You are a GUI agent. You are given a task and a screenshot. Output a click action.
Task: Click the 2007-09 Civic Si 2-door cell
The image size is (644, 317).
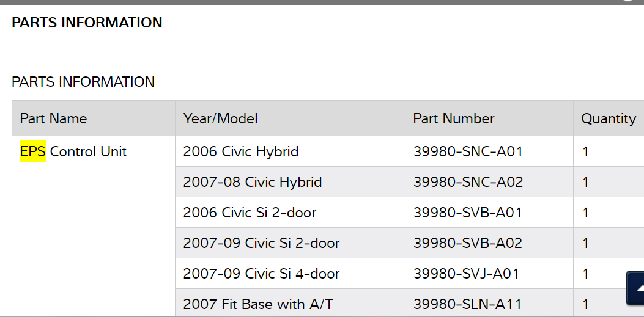click(261, 243)
